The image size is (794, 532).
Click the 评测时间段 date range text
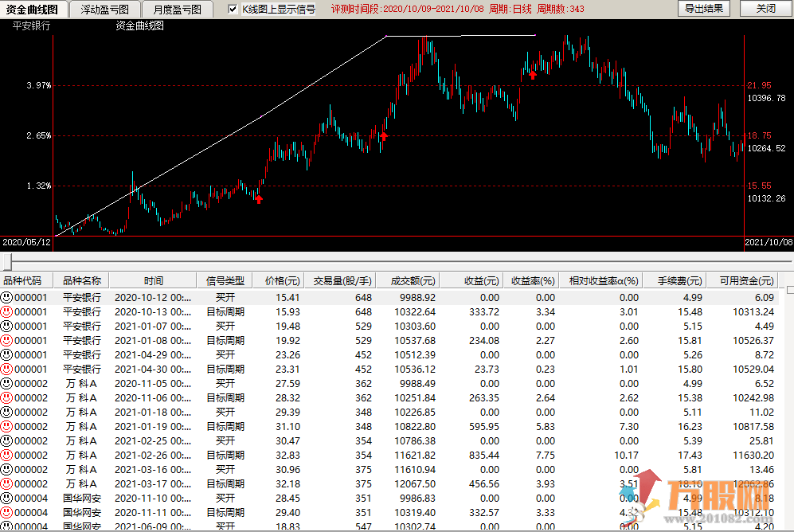(x=408, y=9)
